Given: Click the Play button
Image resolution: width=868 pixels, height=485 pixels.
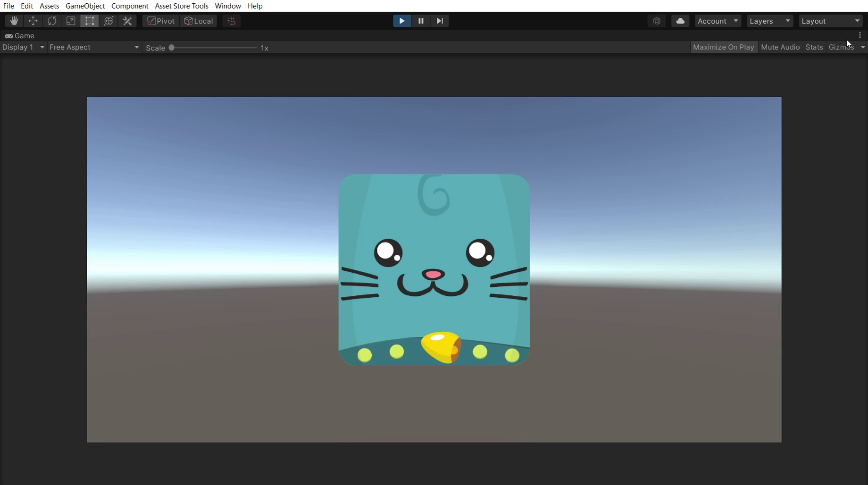Looking at the screenshot, I should coord(402,21).
